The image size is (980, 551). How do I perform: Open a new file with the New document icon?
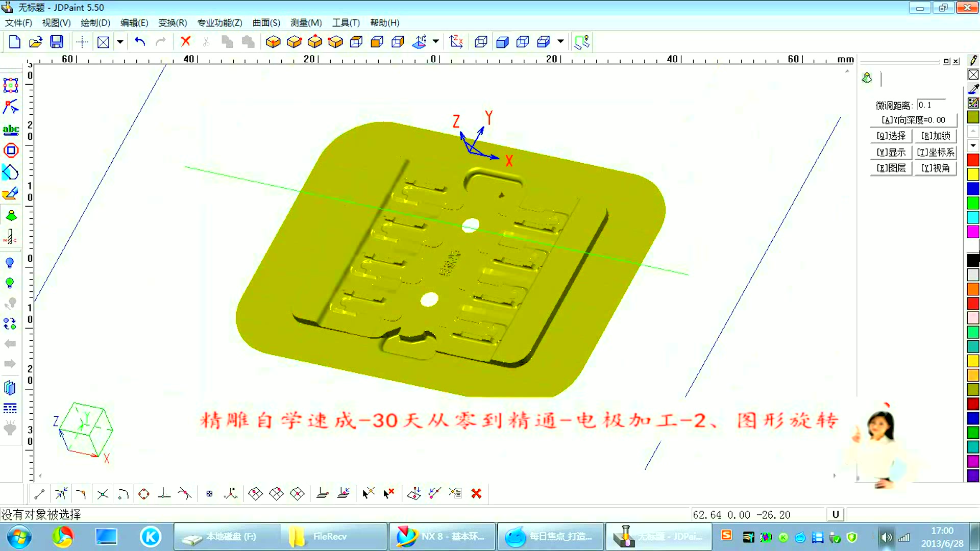point(14,41)
